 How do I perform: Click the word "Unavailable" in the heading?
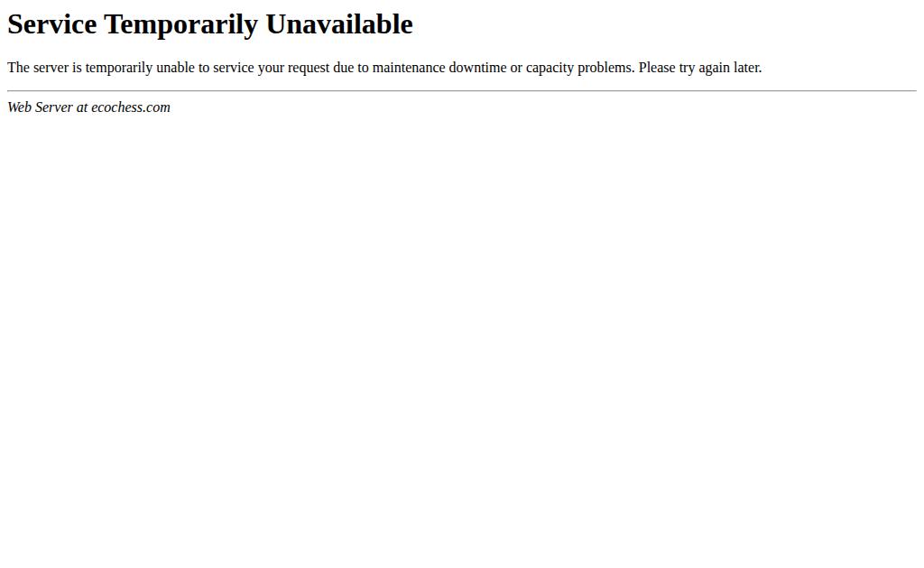click(x=339, y=24)
